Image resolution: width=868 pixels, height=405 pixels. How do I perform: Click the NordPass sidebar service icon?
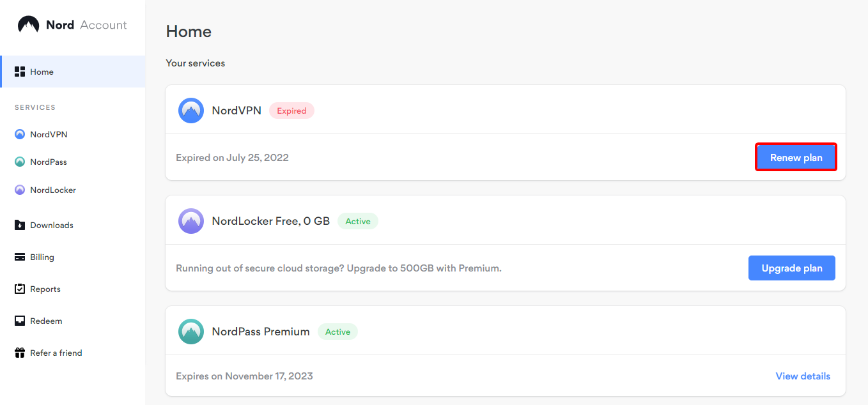pyautogui.click(x=20, y=162)
